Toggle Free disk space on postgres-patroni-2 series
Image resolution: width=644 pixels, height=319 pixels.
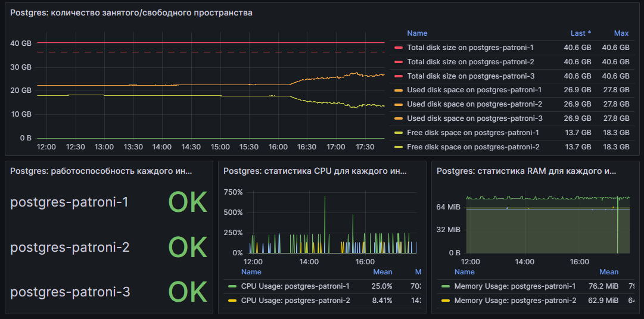tap(473, 148)
